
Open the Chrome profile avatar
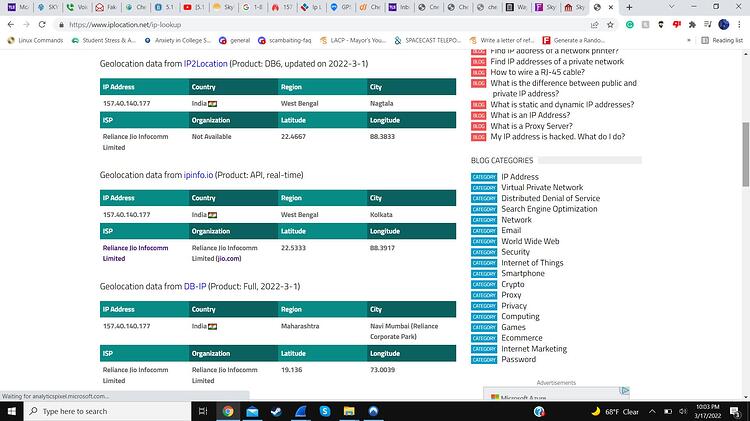(724, 24)
